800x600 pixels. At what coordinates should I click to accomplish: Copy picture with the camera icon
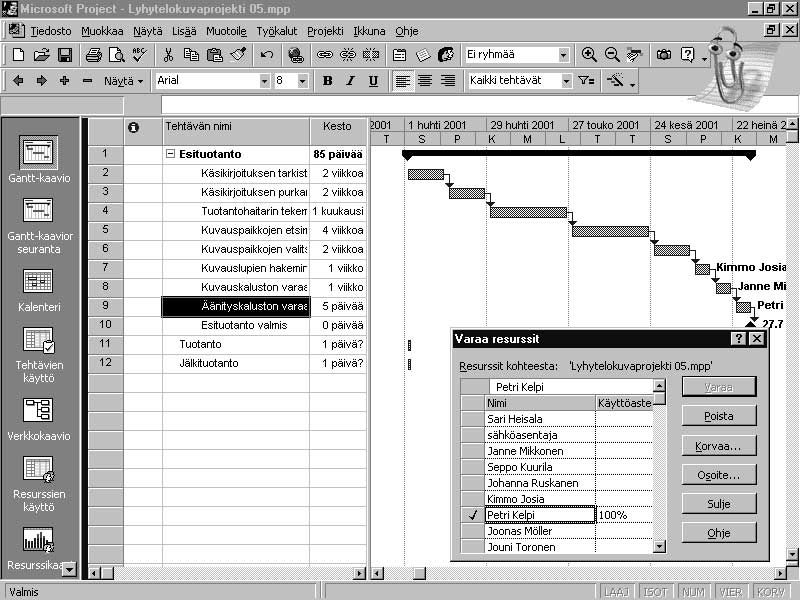(x=664, y=55)
